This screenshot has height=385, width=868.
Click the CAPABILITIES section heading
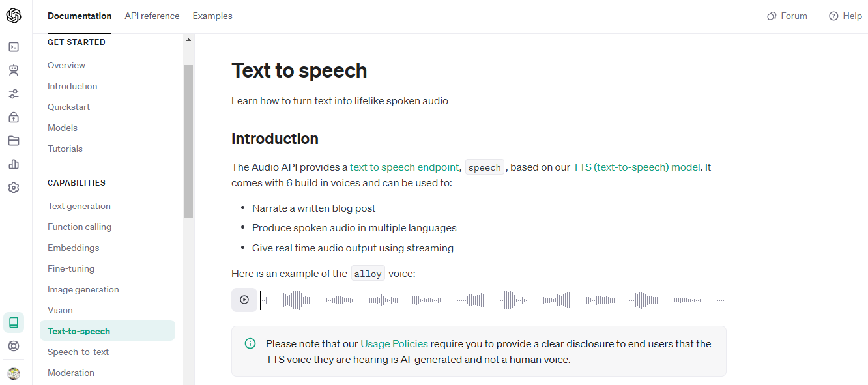click(76, 182)
